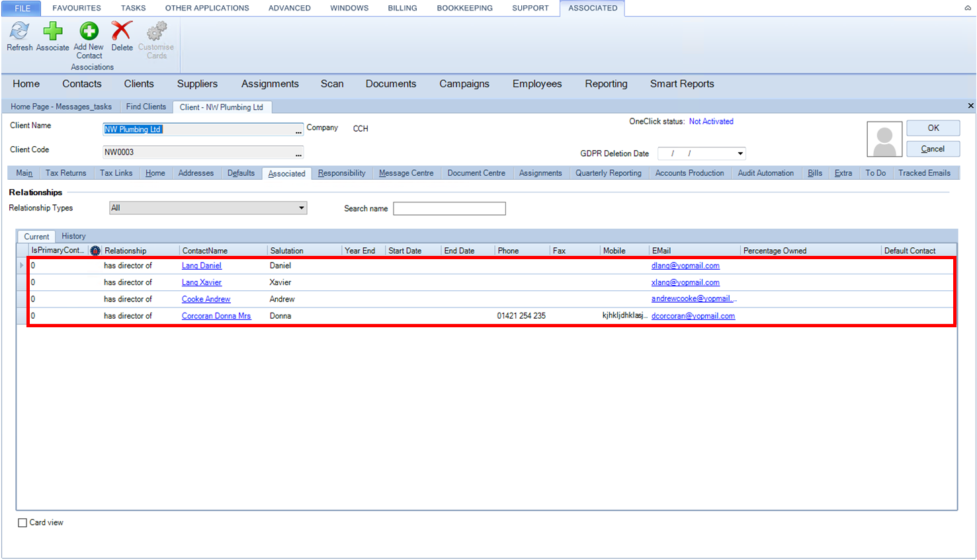Screen dimensions: 977x560
Task: Click the Refresh icon in ribbon
Action: pos(19,31)
